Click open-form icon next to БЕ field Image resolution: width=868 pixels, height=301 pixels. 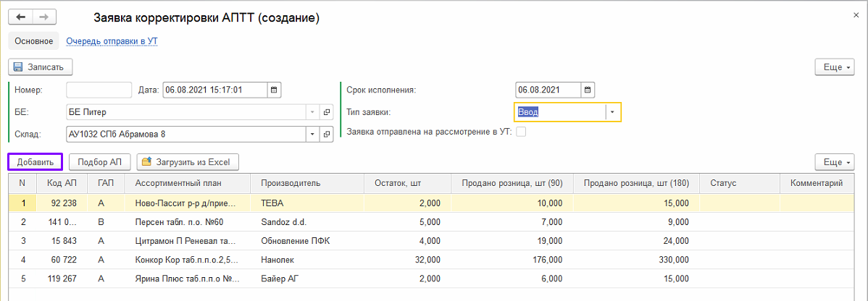coord(326,112)
